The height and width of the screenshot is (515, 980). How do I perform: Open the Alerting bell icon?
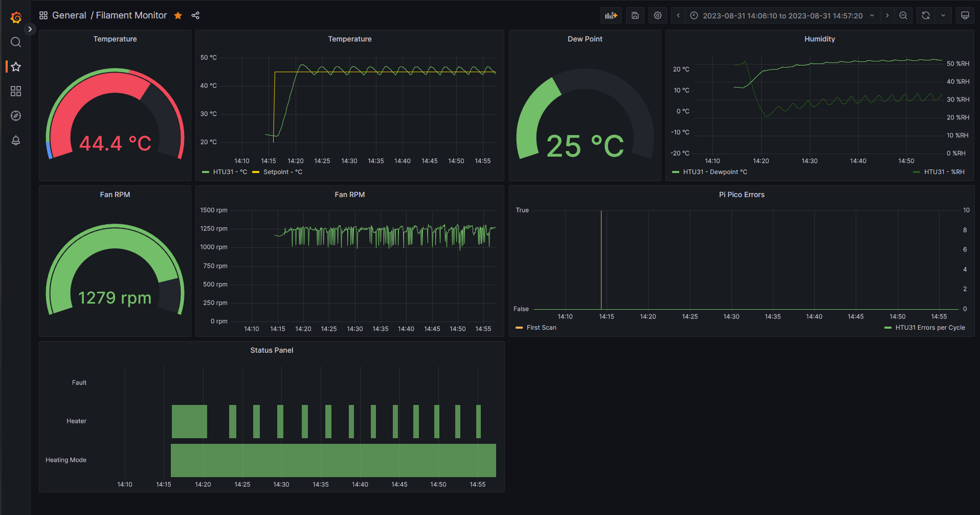pyautogui.click(x=16, y=140)
